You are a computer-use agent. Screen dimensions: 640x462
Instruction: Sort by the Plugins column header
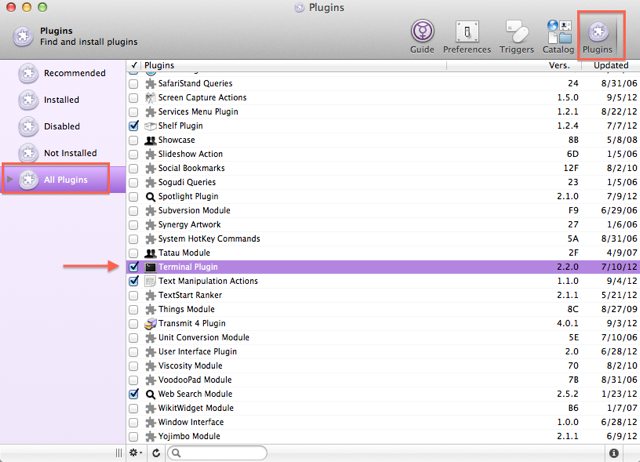click(293, 65)
